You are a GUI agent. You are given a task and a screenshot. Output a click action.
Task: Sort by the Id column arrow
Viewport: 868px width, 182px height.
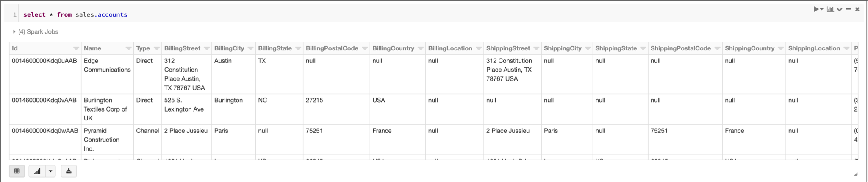tap(76, 48)
